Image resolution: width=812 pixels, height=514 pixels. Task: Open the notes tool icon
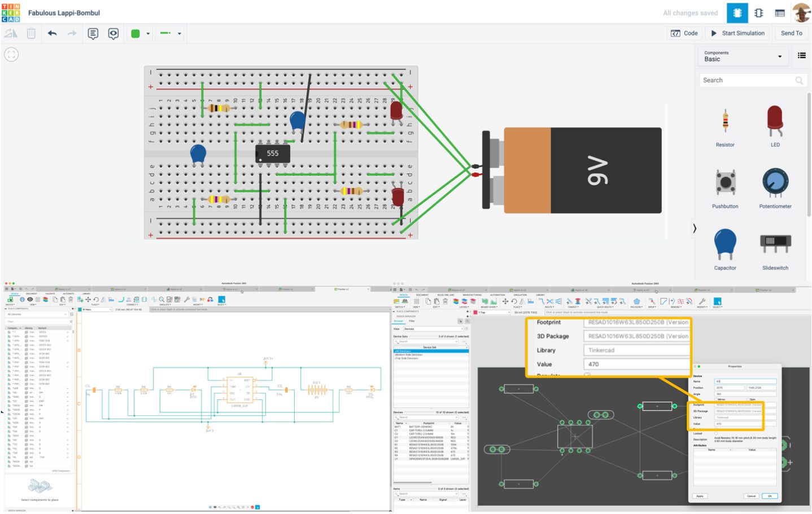(93, 34)
